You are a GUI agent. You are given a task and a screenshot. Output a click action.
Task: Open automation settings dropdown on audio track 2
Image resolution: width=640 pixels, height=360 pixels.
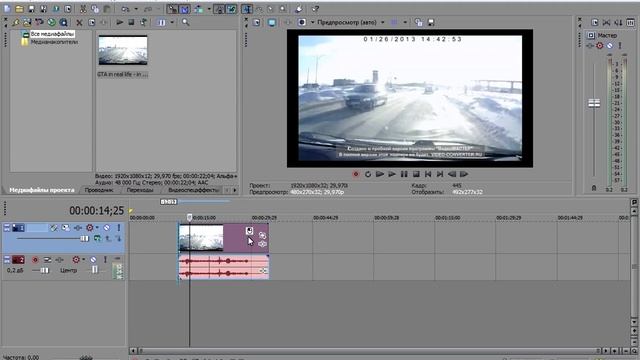point(83,260)
